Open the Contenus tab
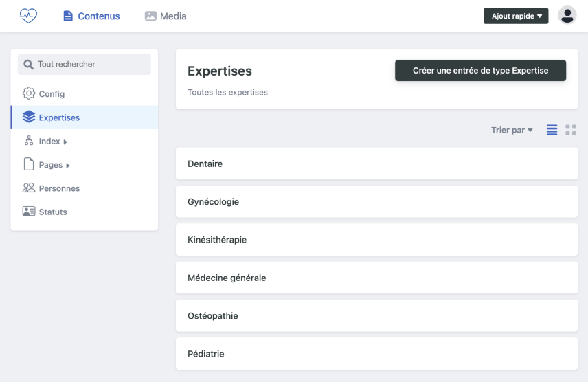The width and height of the screenshot is (588, 382). click(x=91, y=16)
